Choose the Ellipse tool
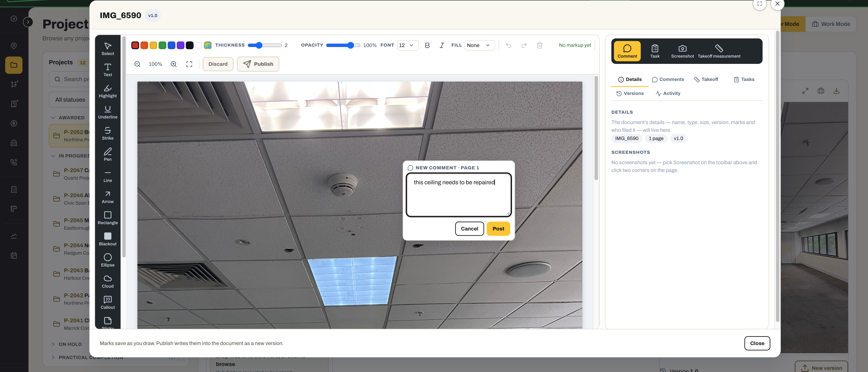 (x=108, y=261)
